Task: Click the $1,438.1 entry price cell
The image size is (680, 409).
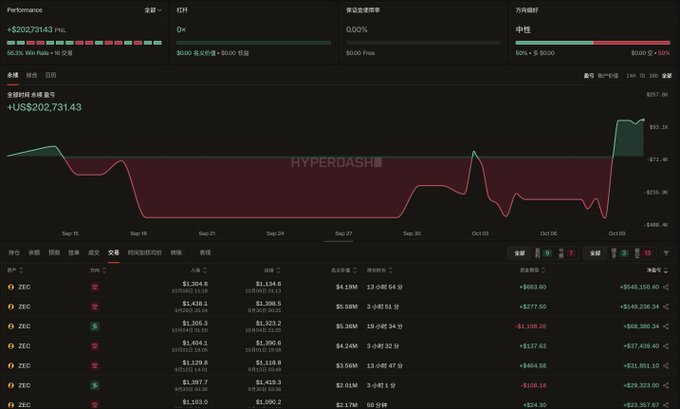Action: [x=195, y=303]
